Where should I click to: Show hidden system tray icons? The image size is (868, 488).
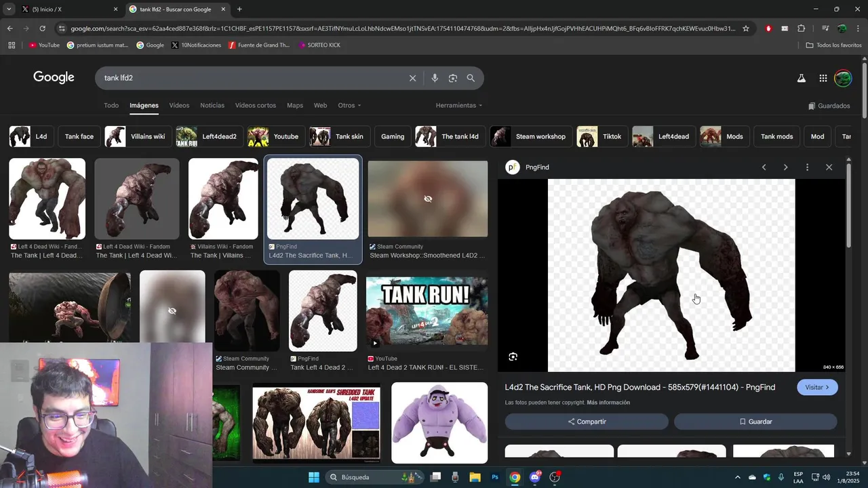(x=738, y=477)
